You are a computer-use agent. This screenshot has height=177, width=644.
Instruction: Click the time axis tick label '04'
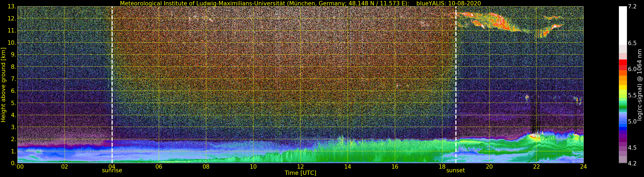(112, 166)
